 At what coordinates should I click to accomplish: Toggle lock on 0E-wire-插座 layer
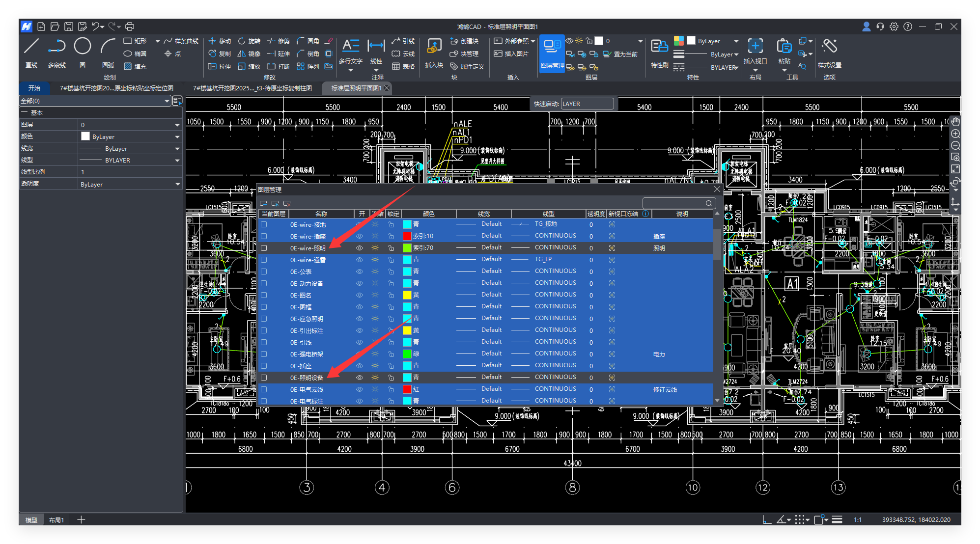coord(391,236)
